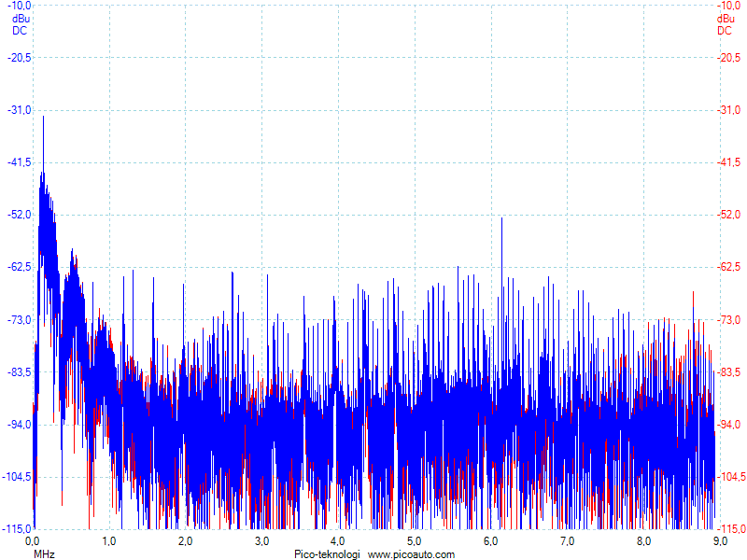Image resolution: width=747 pixels, height=560 pixels.
Task: Pick the red -31,0 axis value
Action: coord(729,110)
